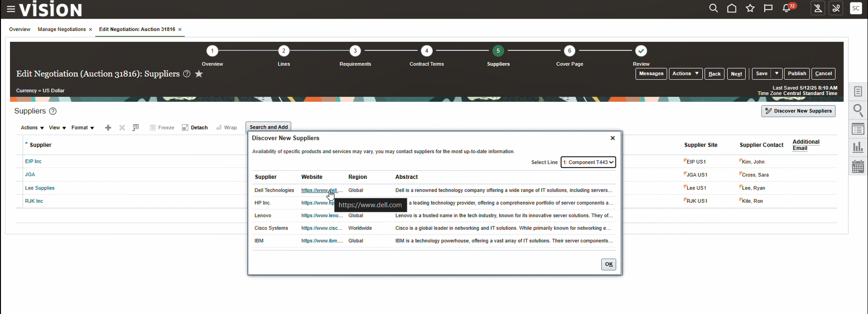The width and height of the screenshot is (868, 314).
Task: Go to the Home icon
Action: pyautogui.click(x=732, y=8)
